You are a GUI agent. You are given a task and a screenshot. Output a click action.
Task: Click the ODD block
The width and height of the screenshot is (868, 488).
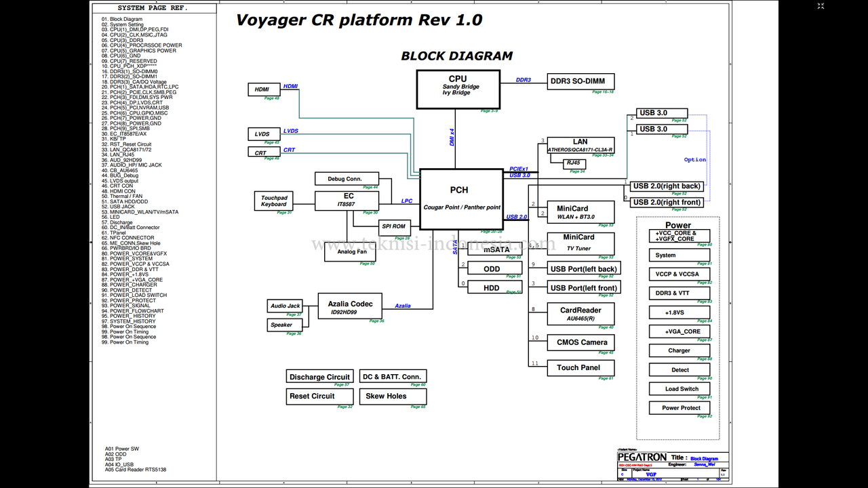click(x=495, y=268)
